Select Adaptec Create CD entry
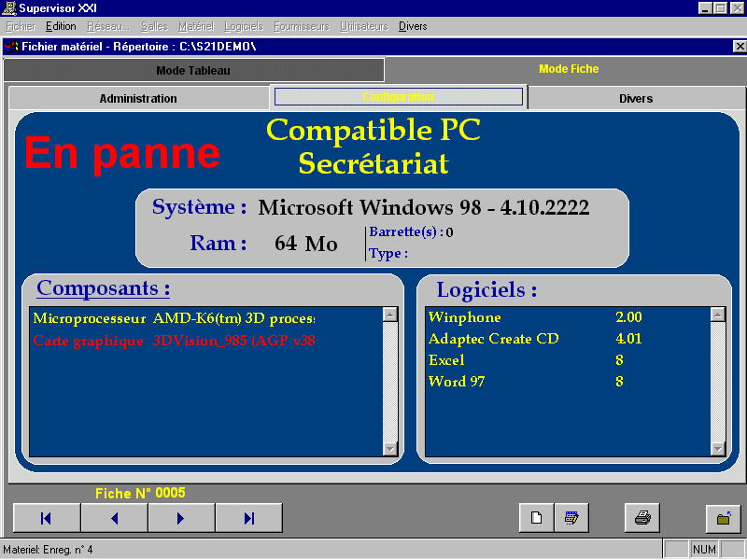Screen dimensions: 747x560 coord(534,339)
